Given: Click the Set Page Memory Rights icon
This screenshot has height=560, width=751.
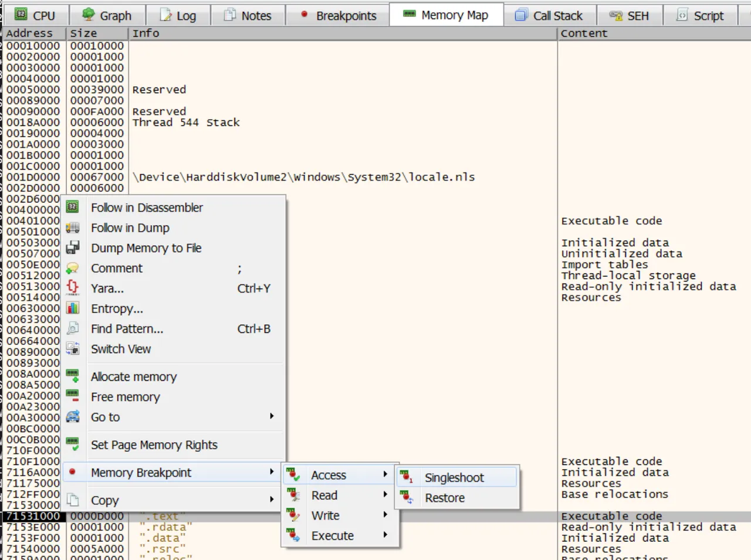Looking at the screenshot, I should (72, 444).
